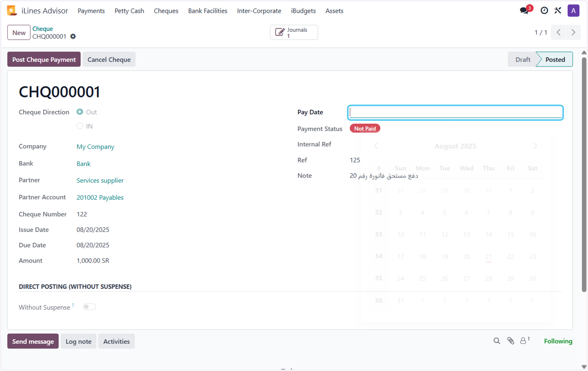Click the Following button
This screenshot has height=371, width=588.
(x=558, y=341)
